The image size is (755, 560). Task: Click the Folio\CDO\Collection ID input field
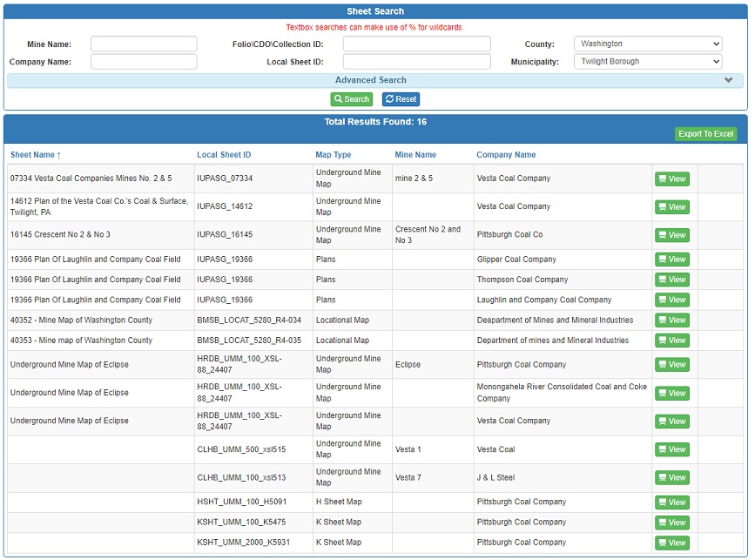pos(416,44)
